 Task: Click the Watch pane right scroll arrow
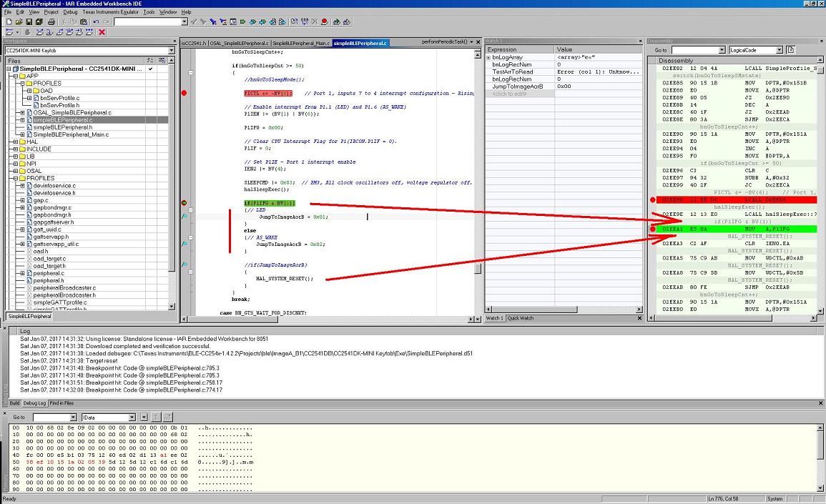tap(639, 310)
